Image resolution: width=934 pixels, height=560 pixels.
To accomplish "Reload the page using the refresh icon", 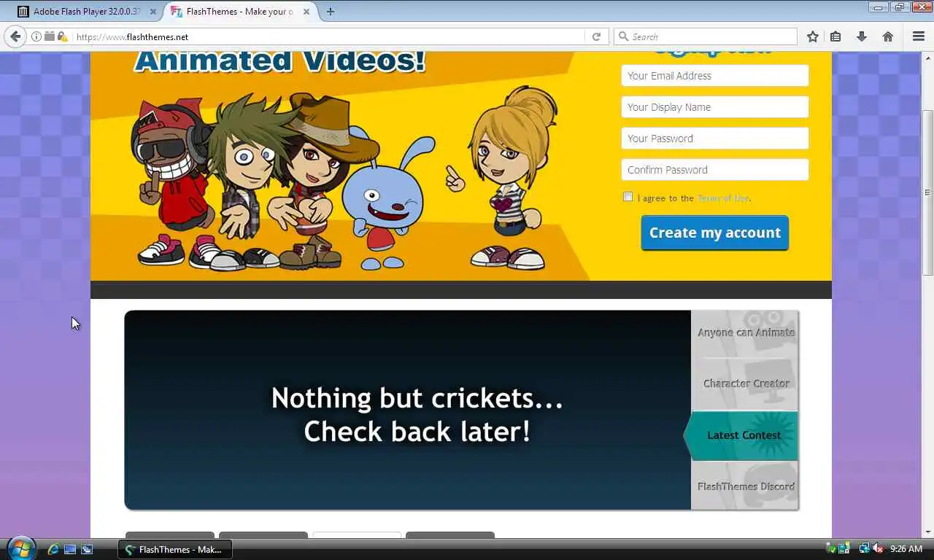I will [596, 36].
